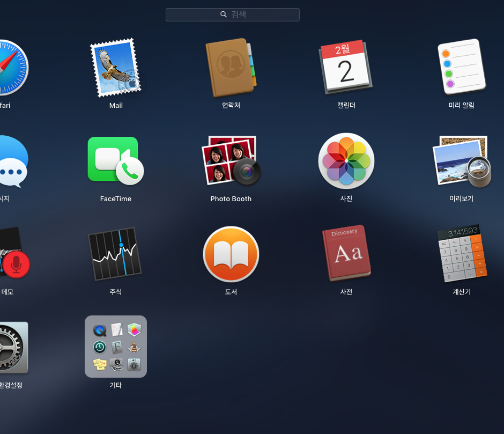
Task: Open the 사진 Photos flower icon
Action: coord(346,160)
